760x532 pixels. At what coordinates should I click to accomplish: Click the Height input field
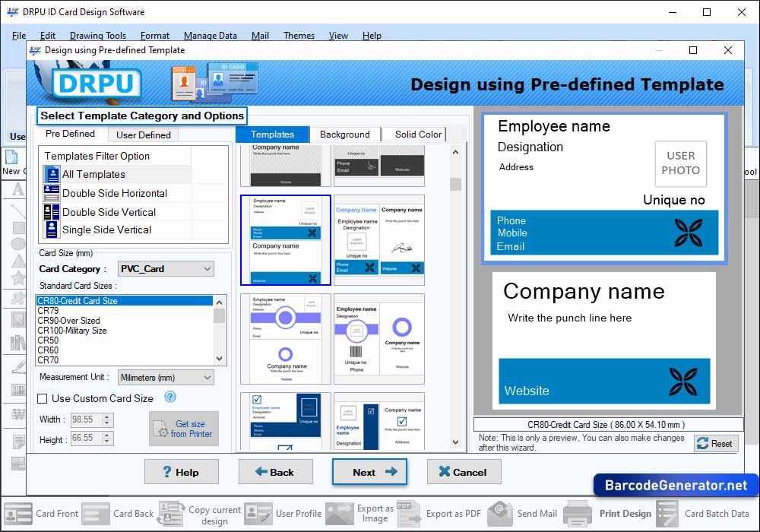(87, 438)
